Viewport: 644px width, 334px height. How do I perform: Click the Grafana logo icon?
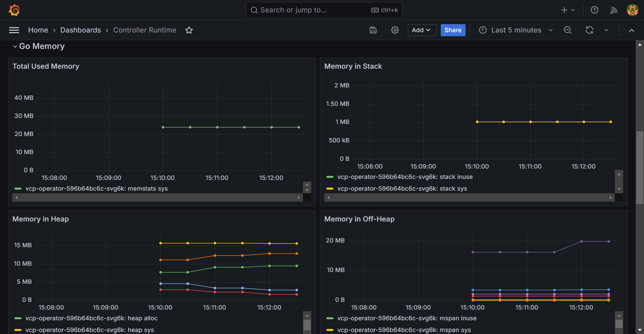click(14, 10)
